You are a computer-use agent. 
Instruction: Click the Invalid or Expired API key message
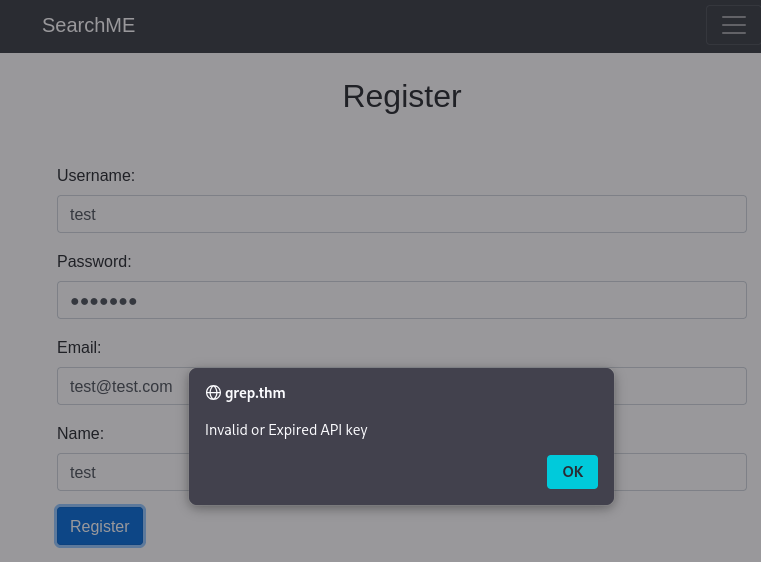tap(286, 430)
